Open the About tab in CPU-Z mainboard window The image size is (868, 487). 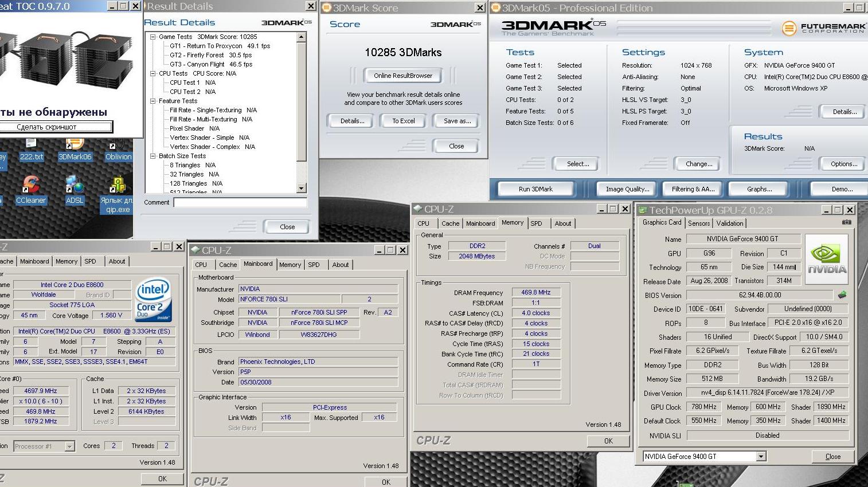tap(341, 265)
